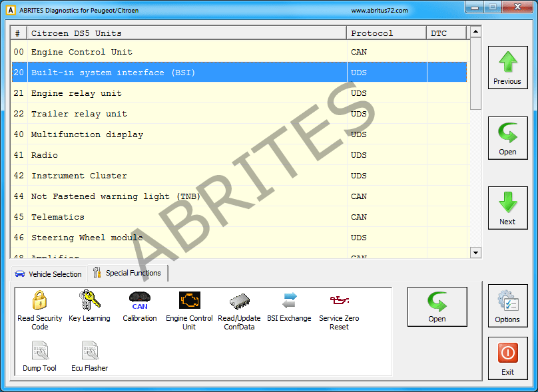Open the Dump Tool

tap(39, 356)
